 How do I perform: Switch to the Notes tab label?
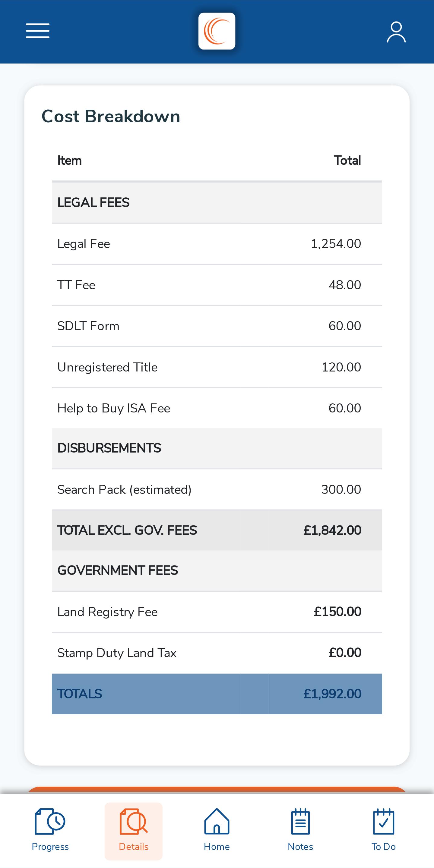[300, 847]
